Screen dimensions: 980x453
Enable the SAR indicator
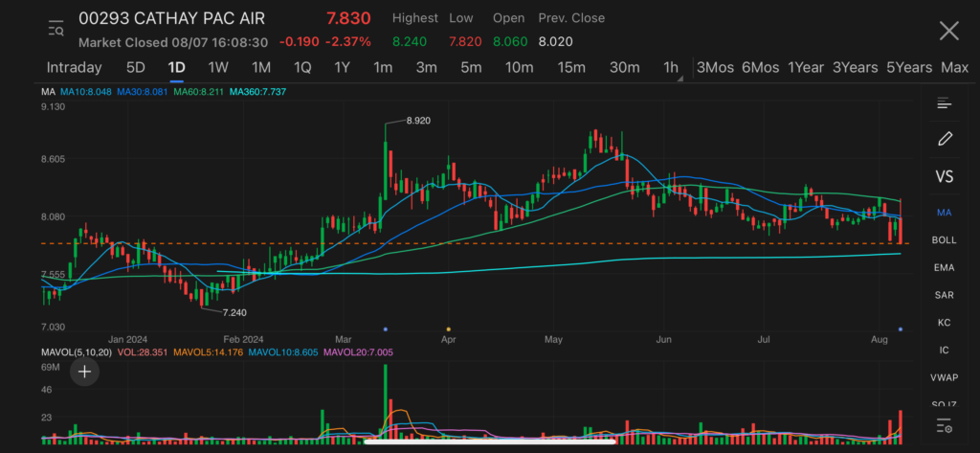945,295
